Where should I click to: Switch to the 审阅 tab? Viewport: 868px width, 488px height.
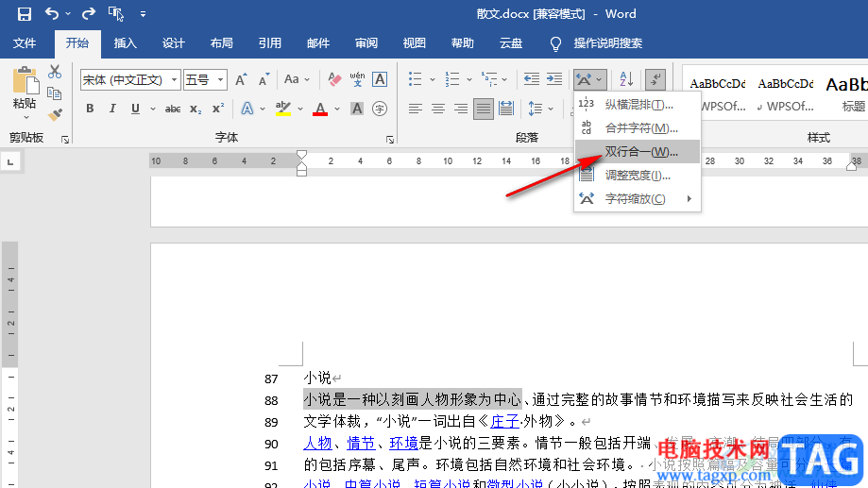point(366,43)
